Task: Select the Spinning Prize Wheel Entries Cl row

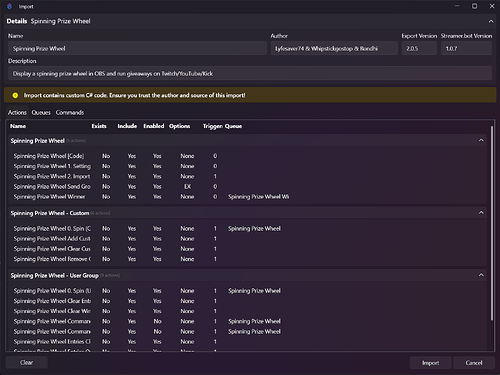Action: tap(247, 342)
